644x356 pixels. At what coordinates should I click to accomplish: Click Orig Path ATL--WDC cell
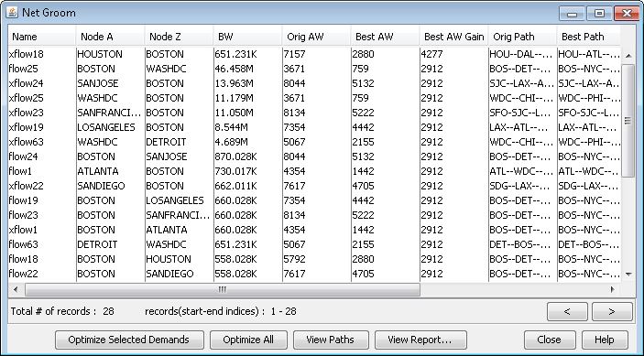[521, 171]
